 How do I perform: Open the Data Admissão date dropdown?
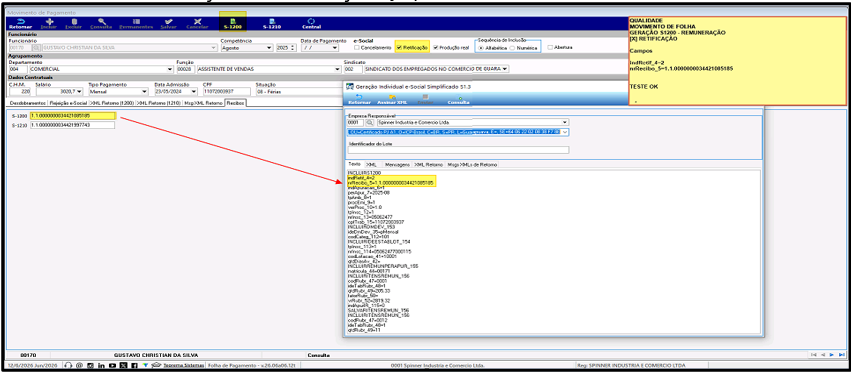click(194, 92)
